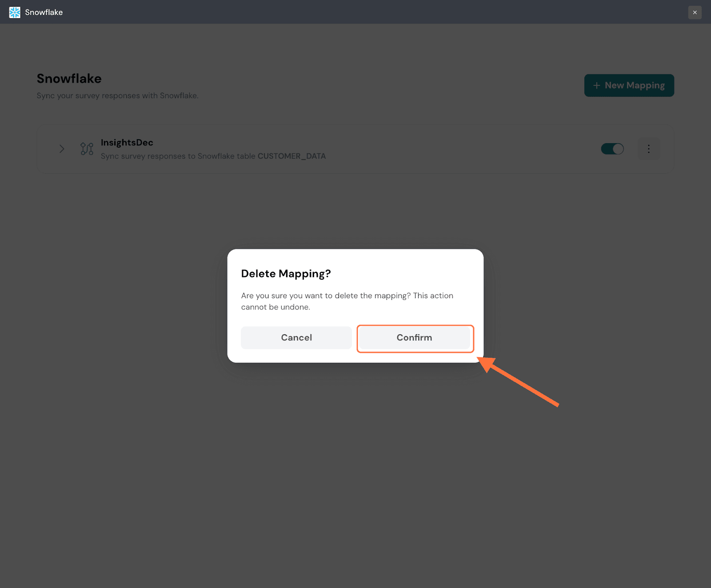Click the Snowflake title bar text

(x=44, y=12)
